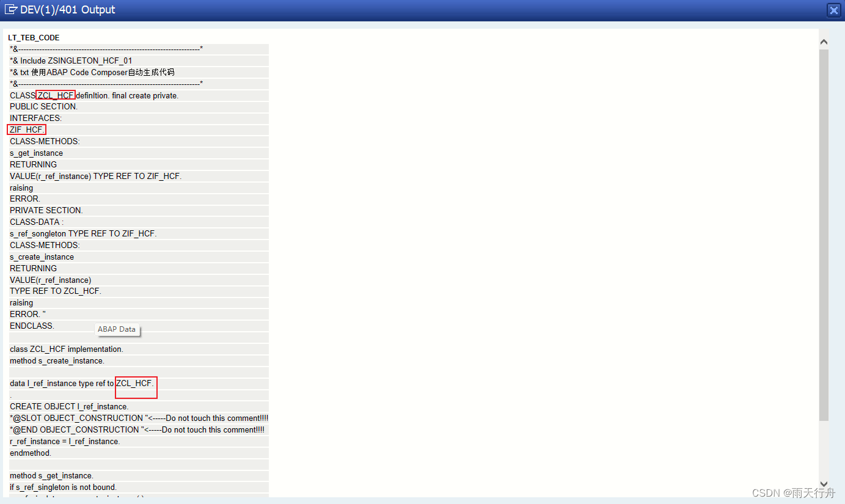The image size is (845, 504).
Task: Click the s_create_instance method line
Action: pyautogui.click(x=42, y=257)
